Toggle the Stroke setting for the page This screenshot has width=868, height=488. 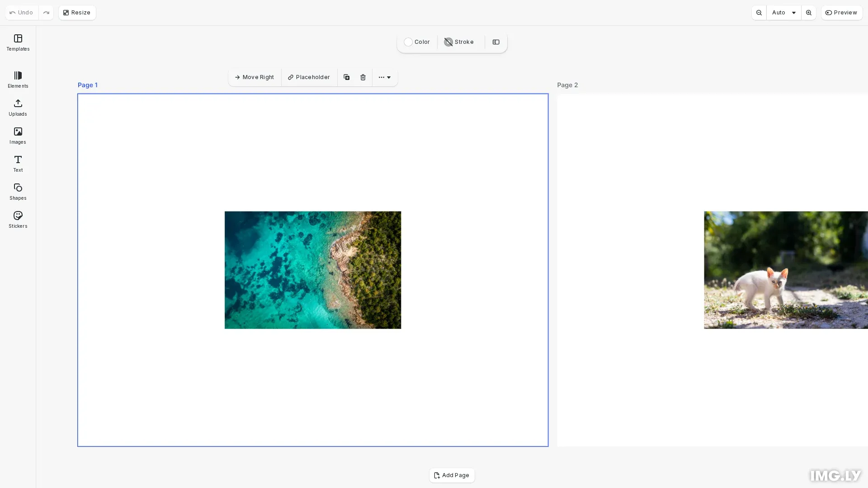pos(458,42)
